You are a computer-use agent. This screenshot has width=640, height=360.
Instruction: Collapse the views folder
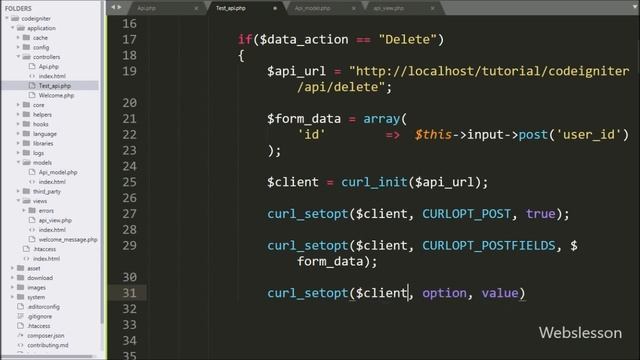point(18,201)
